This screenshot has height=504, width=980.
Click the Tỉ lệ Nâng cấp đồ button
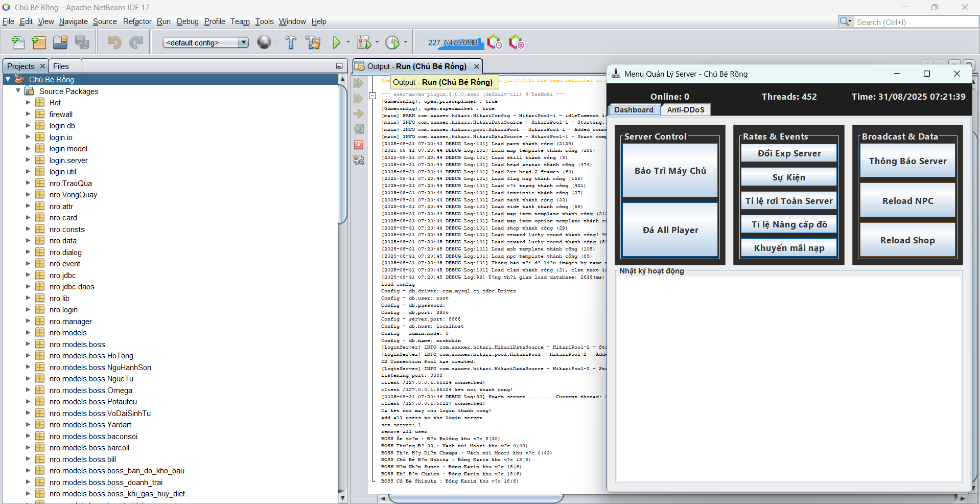(x=789, y=224)
